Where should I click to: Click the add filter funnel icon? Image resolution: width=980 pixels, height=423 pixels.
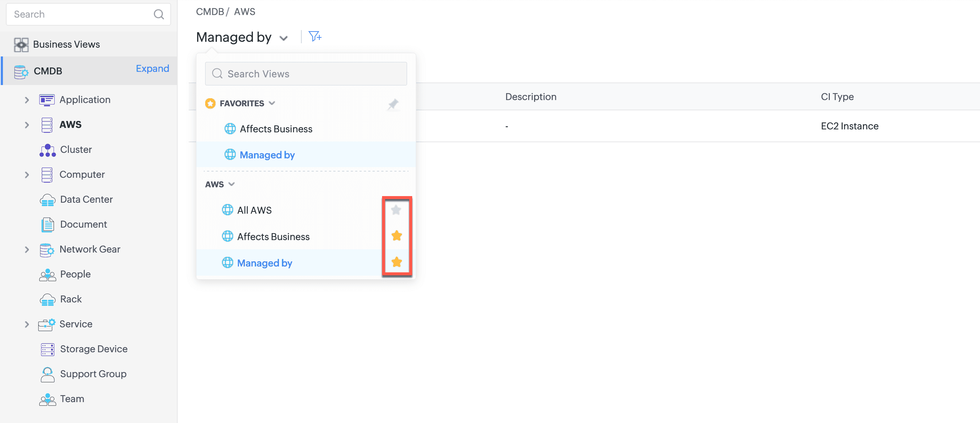click(x=315, y=37)
